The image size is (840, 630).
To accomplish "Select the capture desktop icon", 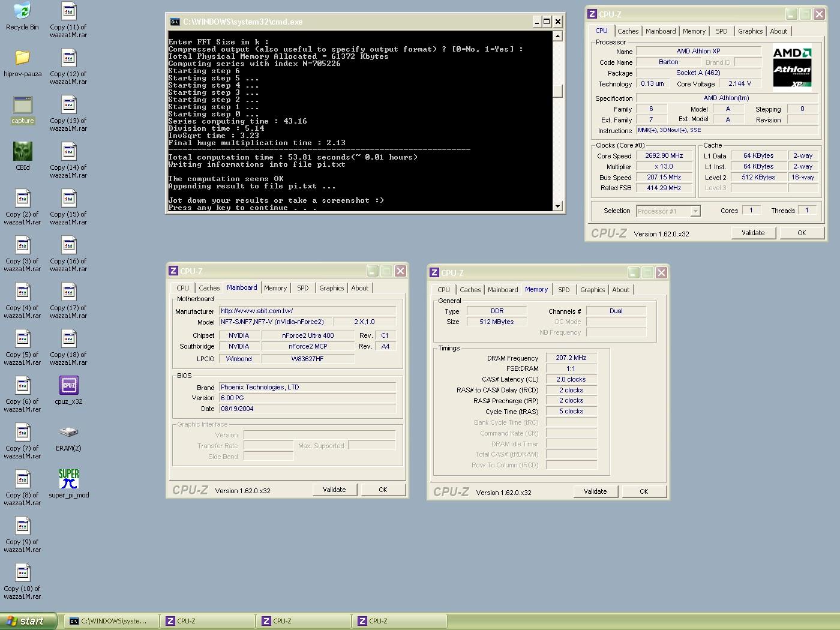I will tap(22, 110).
